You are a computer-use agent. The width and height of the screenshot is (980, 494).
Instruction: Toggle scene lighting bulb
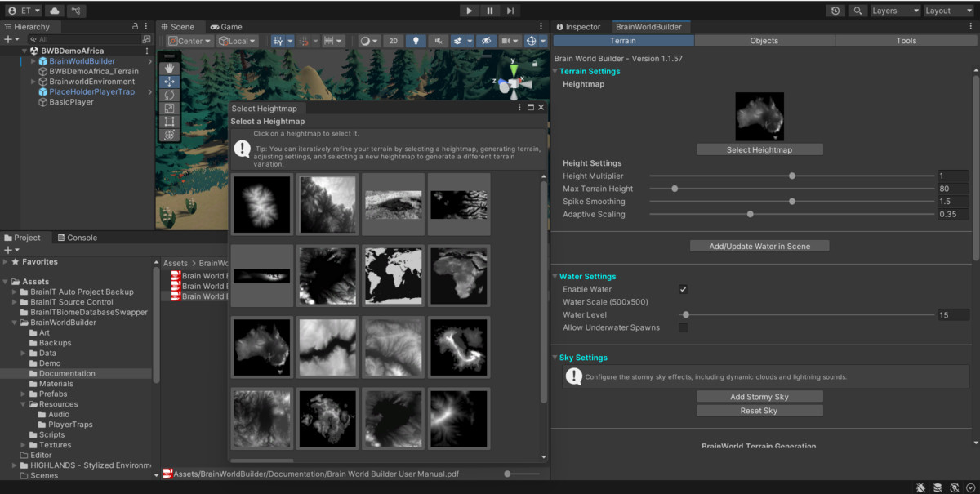point(416,41)
